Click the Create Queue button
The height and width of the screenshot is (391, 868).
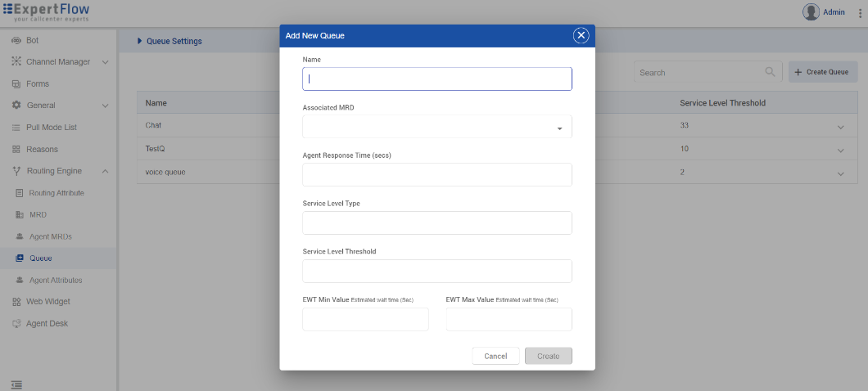click(822, 72)
